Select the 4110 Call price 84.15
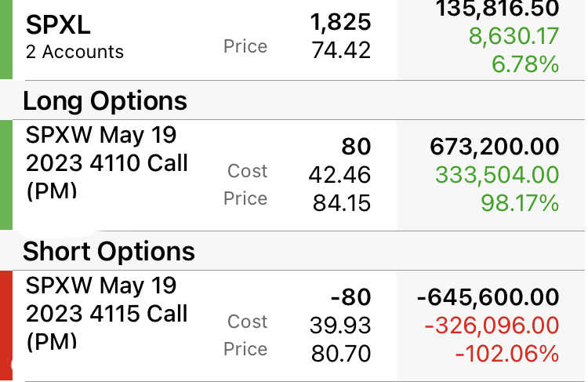 click(340, 203)
